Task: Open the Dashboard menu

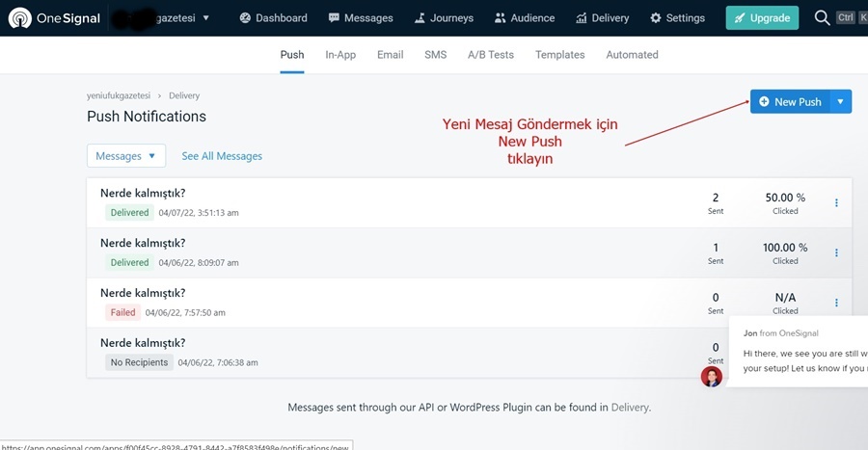Action: [x=274, y=18]
